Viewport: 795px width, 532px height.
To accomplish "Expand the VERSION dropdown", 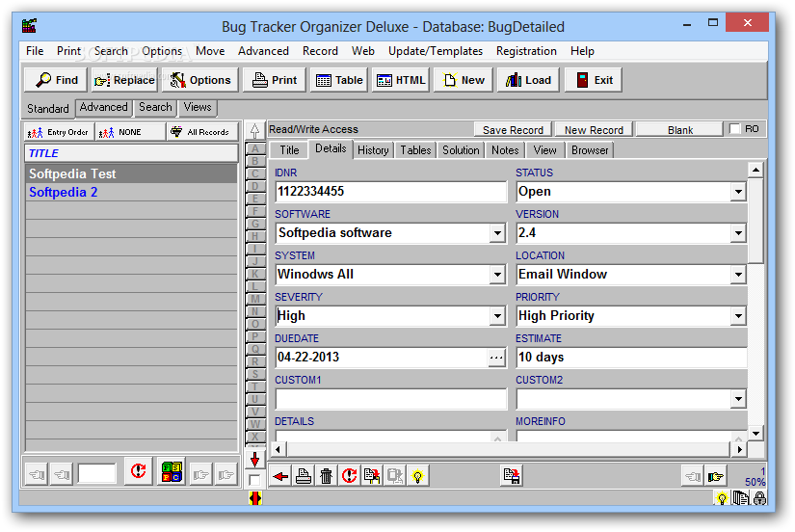I will click(x=738, y=233).
